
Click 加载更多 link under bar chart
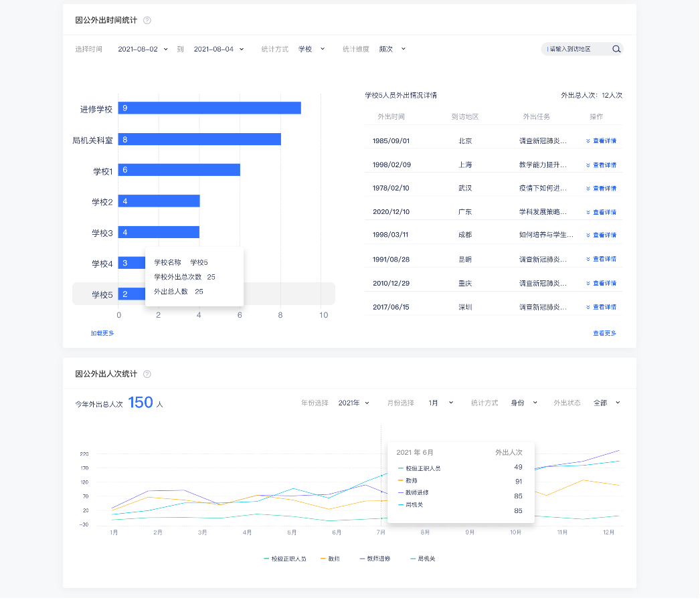coord(102,333)
